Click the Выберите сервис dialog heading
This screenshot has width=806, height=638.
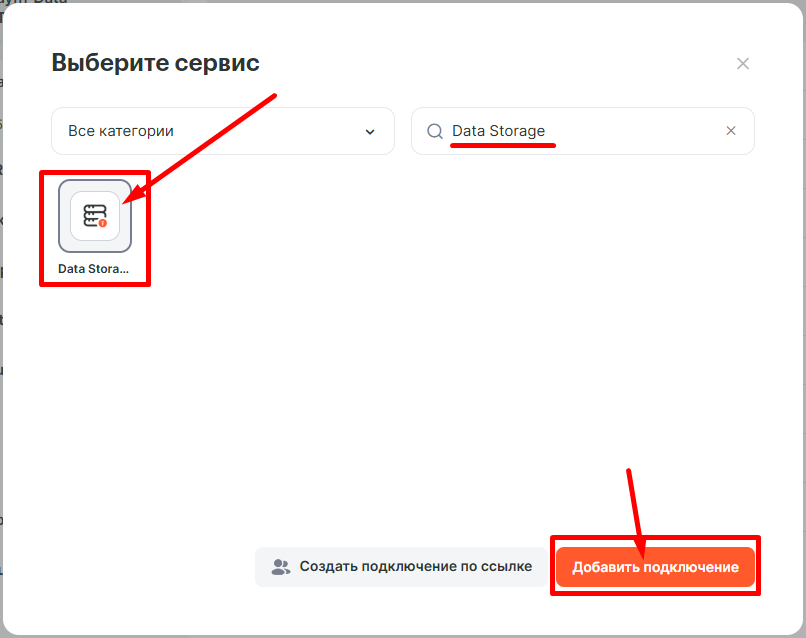[x=155, y=63]
